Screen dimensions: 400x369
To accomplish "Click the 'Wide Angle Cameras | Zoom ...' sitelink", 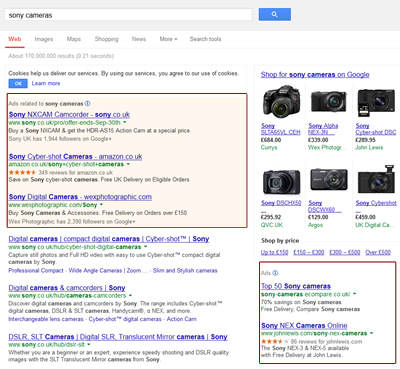I will tap(108, 271).
